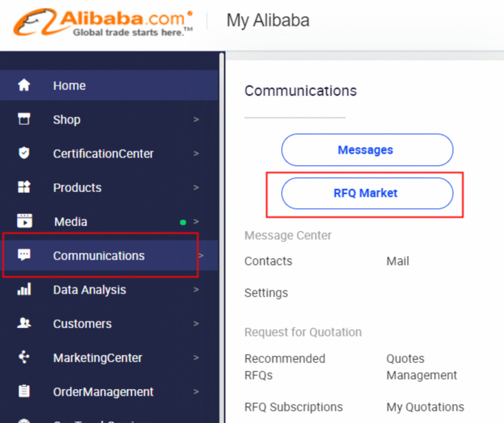Viewport: 504px width, 423px height.
Task: Click the Customers people icon
Action: 24,323
